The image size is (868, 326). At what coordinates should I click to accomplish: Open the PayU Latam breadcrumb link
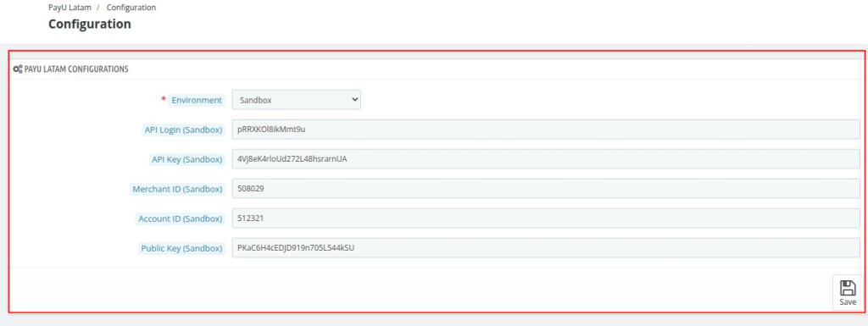coord(70,8)
